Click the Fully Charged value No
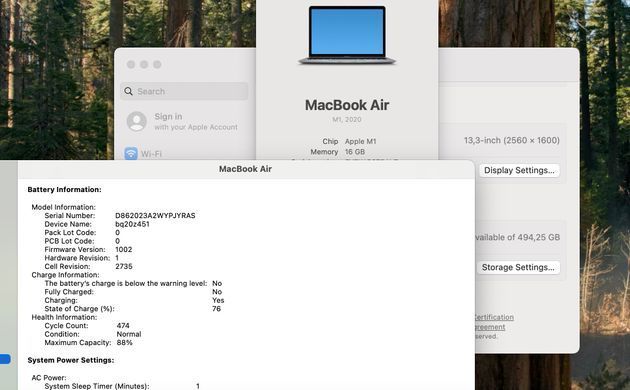630x390 pixels. click(x=217, y=292)
